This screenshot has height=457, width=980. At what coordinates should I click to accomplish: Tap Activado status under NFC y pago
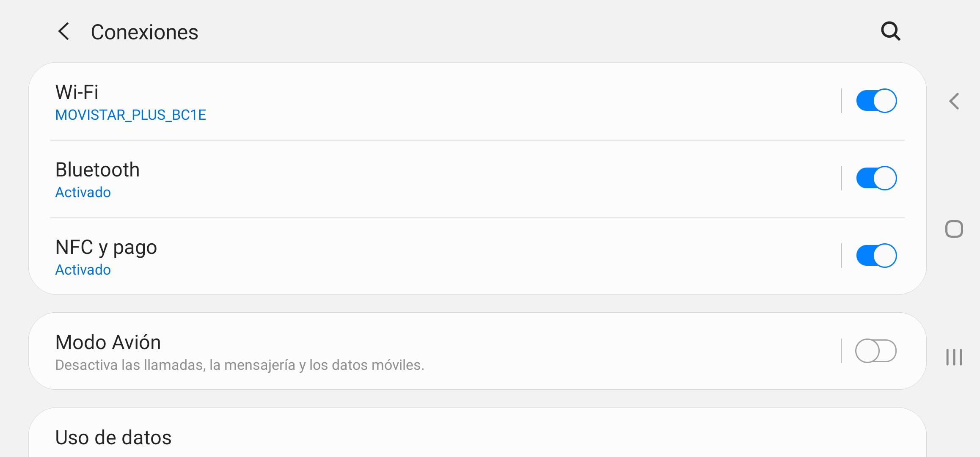83,270
